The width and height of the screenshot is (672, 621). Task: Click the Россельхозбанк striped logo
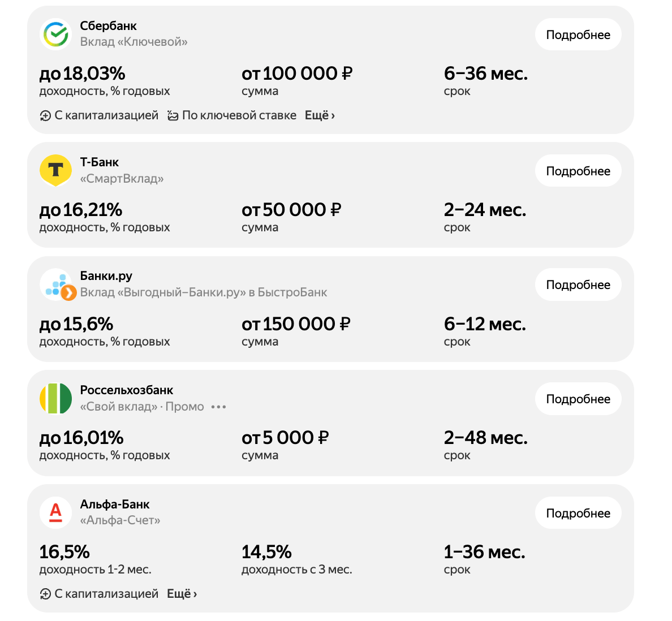(x=55, y=399)
